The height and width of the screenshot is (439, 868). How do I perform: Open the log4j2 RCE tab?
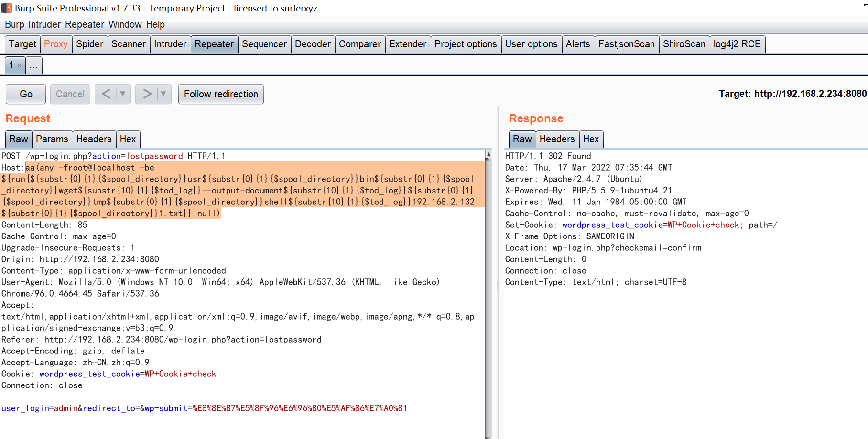pos(738,44)
